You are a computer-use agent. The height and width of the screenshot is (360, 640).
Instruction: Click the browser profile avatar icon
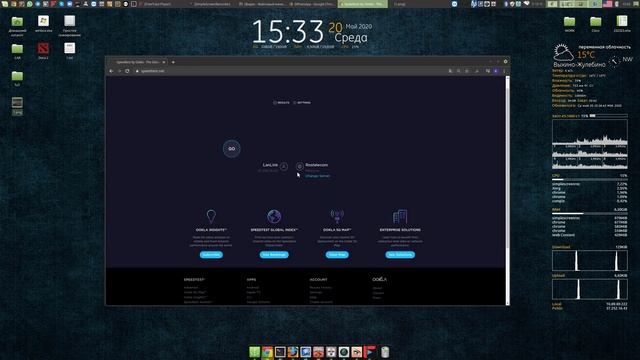(x=496, y=71)
